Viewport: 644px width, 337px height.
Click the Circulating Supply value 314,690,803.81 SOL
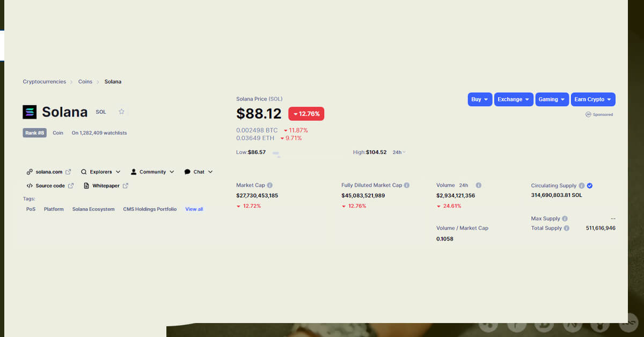557,195
